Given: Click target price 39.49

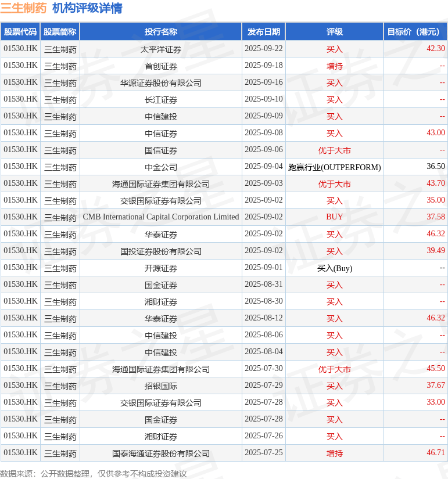Looking at the screenshot, I should 436,250.
